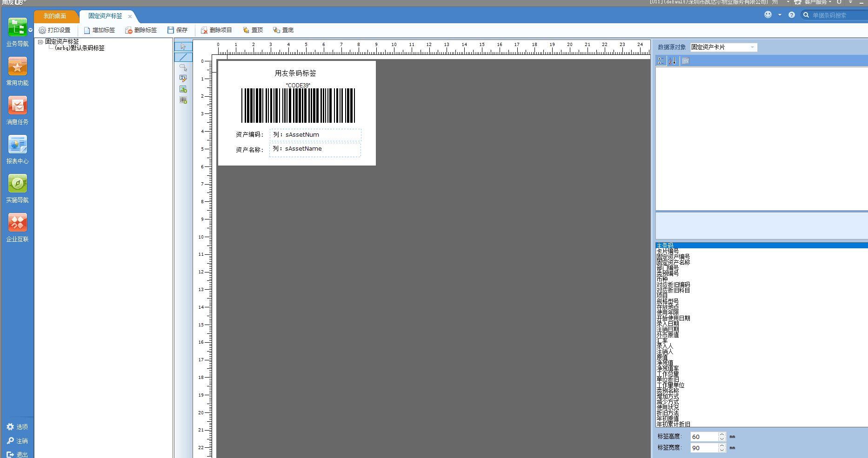Switch to 我的桌面 tab
This screenshot has height=458, width=868.
coord(55,16)
